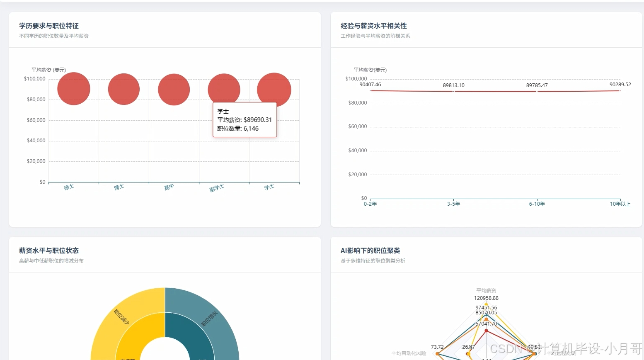Click $40,000 on the experience chart axis
This screenshot has height=360, width=644.
[358, 151]
